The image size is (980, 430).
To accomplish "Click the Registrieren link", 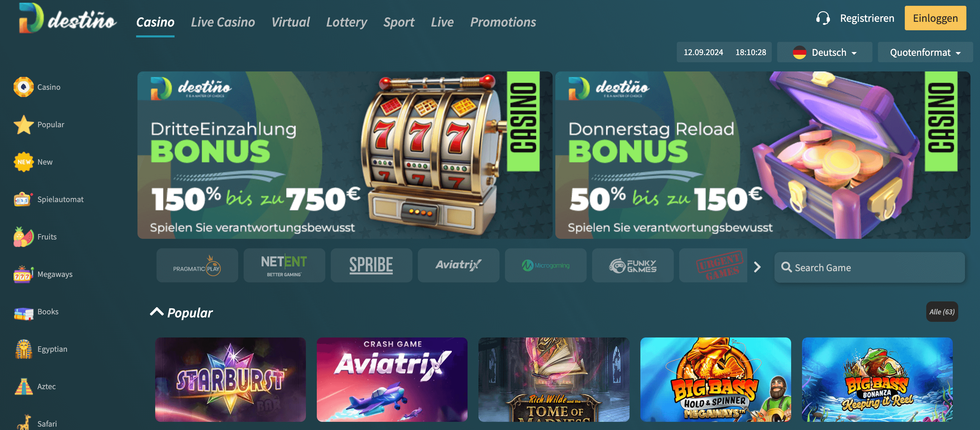I will (867, 18).
